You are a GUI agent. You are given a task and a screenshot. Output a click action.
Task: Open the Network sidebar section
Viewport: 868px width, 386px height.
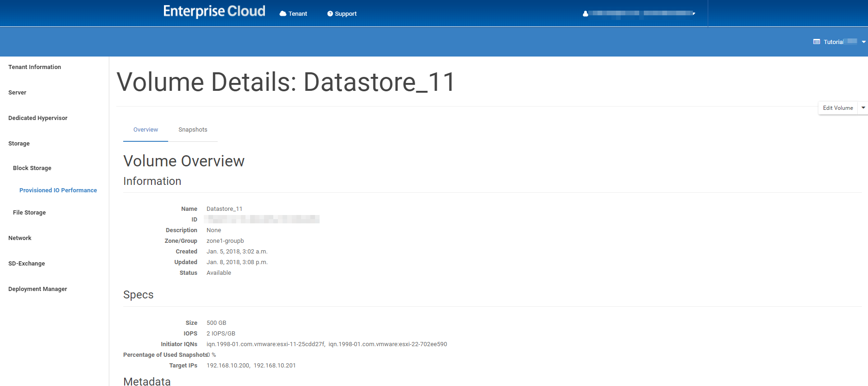[20, 238]
